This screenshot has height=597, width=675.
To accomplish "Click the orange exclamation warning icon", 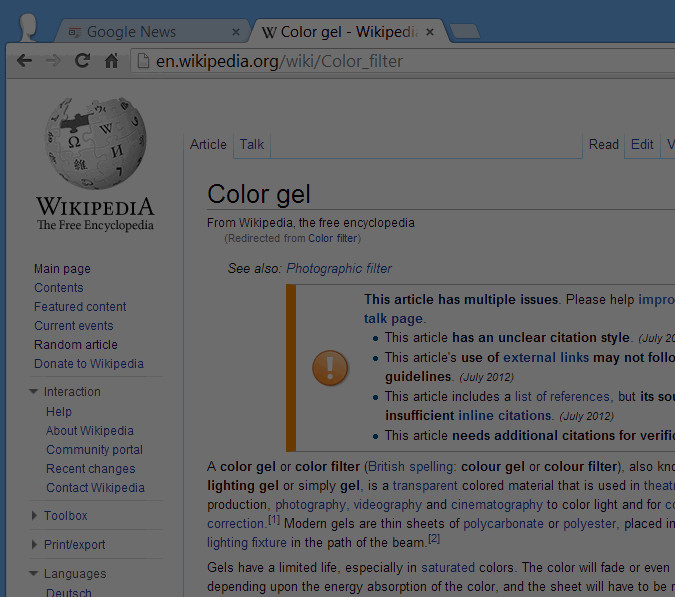I will click(330, 368).
